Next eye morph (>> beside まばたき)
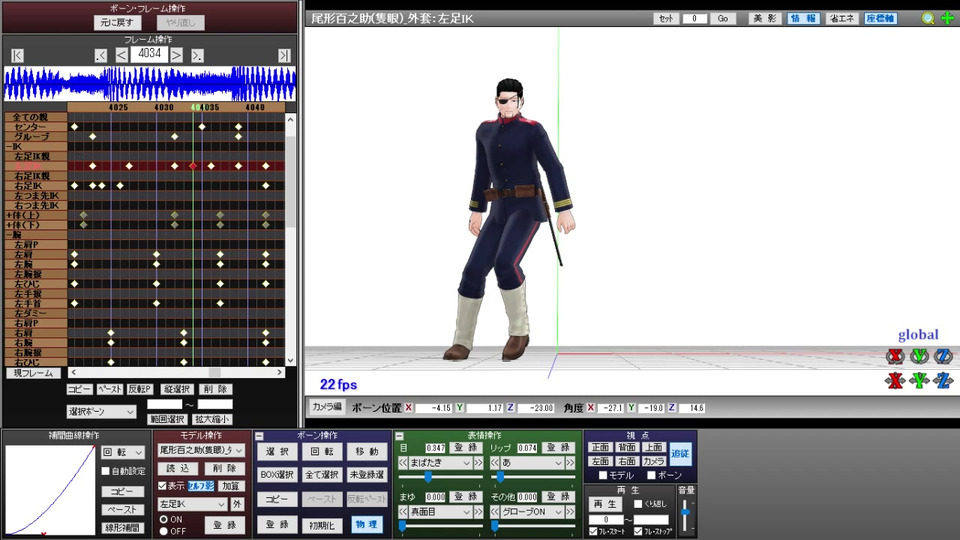The width and height of the screenshot is (960, 540). click(x=478, y=463)
